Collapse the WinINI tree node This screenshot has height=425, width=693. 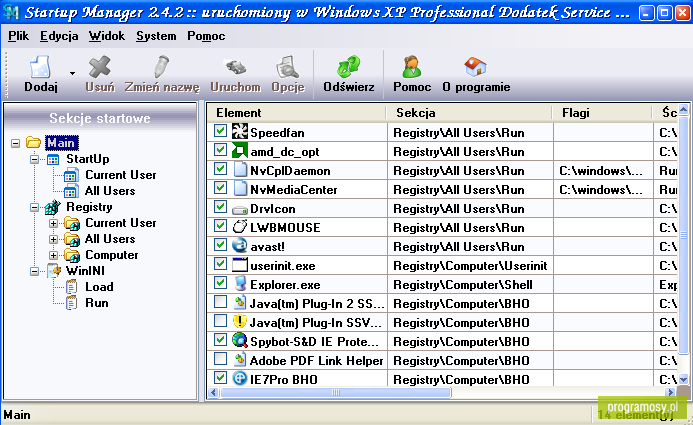click(34, 271)
